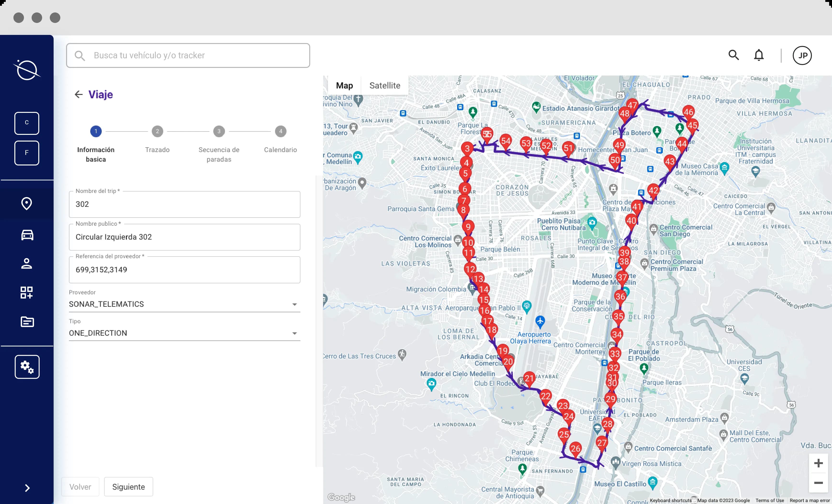Jump to step 2 Trazado
This screenshot has height=504, width=832.
click(x=157, y=131)
